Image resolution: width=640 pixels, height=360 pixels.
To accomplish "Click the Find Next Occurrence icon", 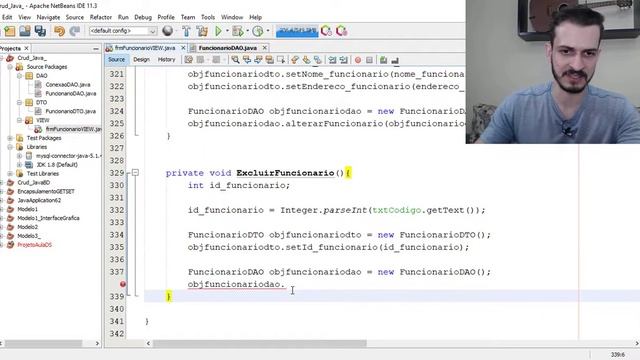I will click(x=258, y=60).
